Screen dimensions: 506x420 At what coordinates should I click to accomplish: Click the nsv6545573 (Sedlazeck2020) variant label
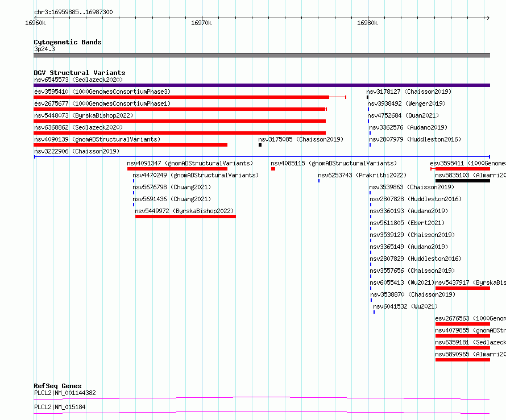coord(78,80)
